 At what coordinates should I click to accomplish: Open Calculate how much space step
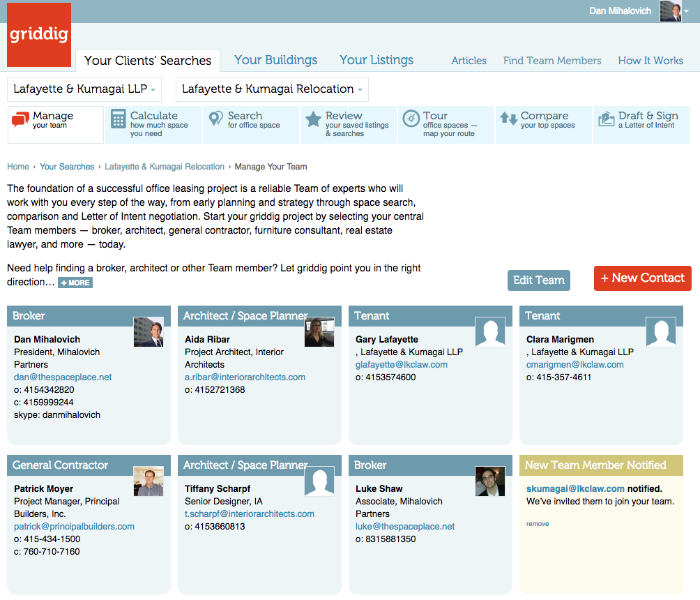[153, 125]
